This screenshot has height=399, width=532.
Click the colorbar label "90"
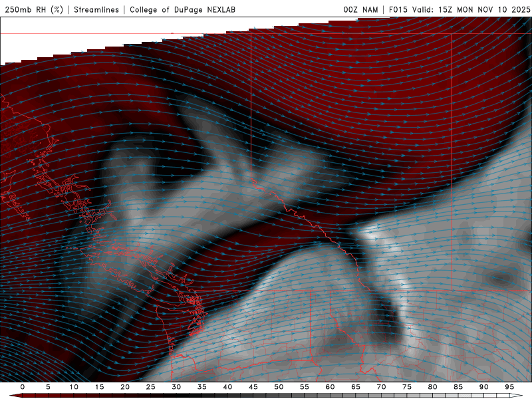[484, 387]
